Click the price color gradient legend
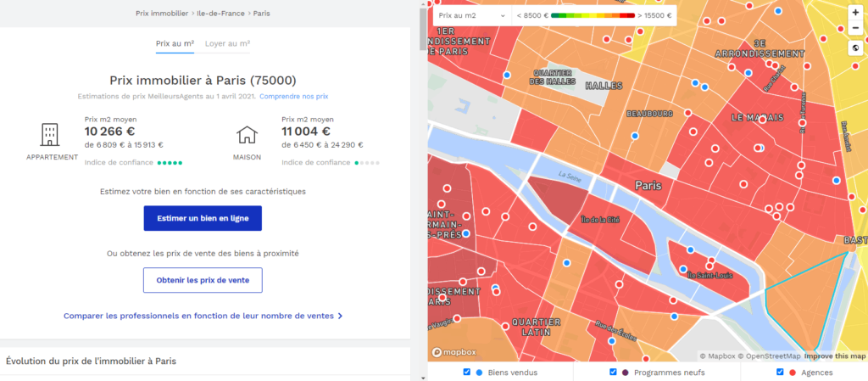Screen dimensions: 868x381 [593, 14]
